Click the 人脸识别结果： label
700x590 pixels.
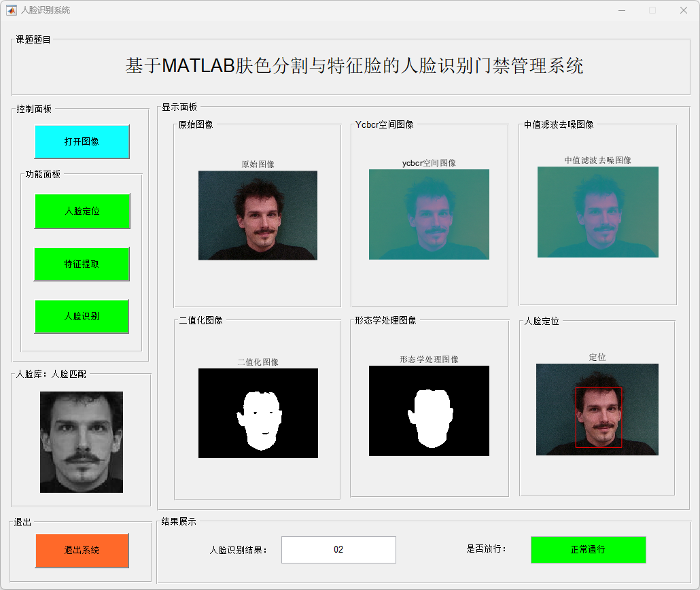[x=239, y=551]
